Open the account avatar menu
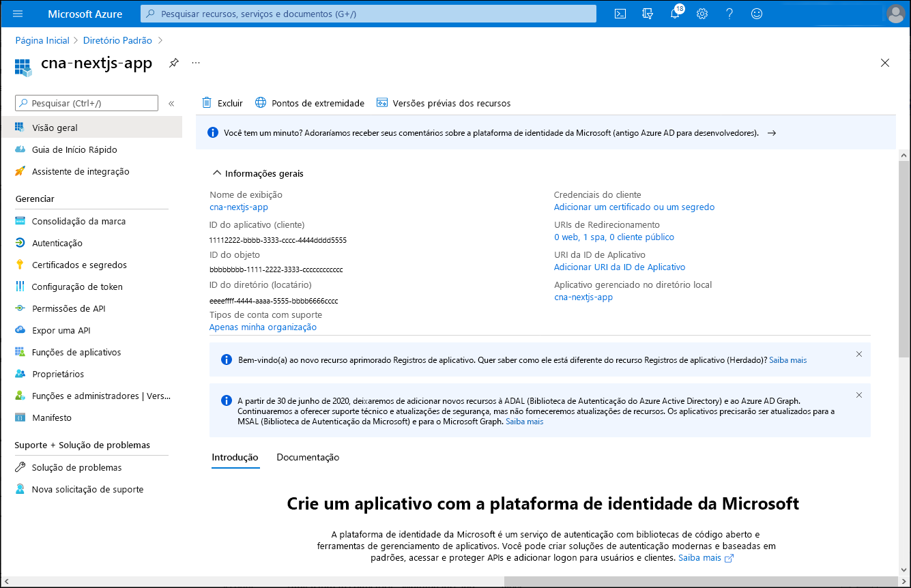Viewport: 911px width, 588px height. tap(895, 14)
